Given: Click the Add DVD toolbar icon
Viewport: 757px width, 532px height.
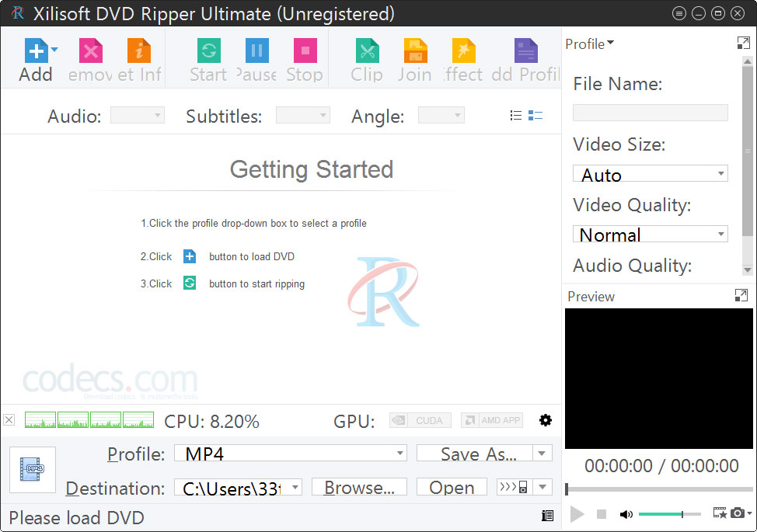Looking at the screenshot, I should 37,50.
